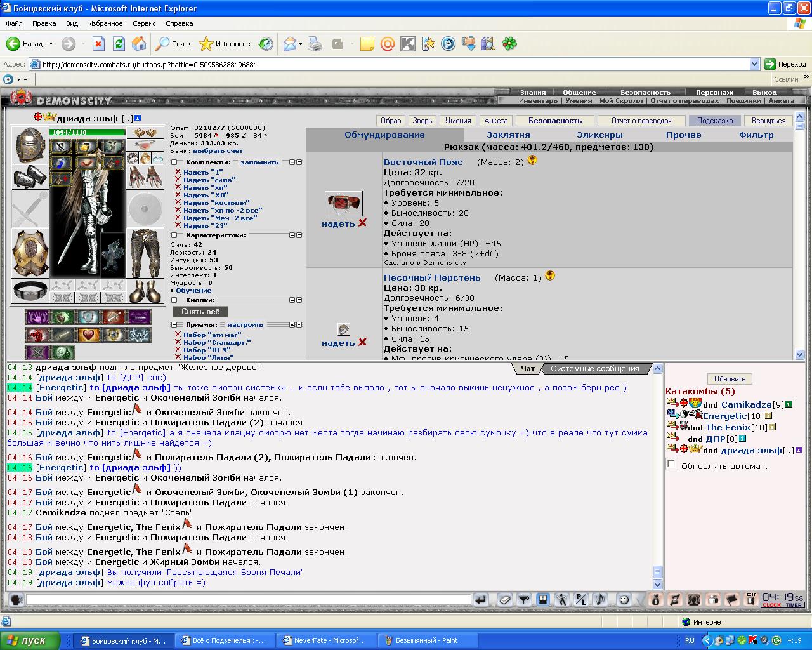Remove Восточный Пояс with red X

click(362, 223)
